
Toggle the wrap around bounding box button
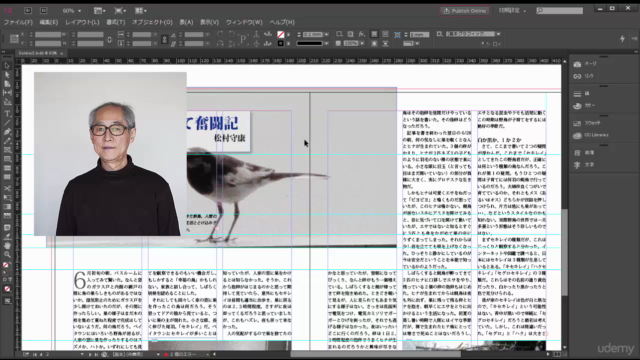385,34
